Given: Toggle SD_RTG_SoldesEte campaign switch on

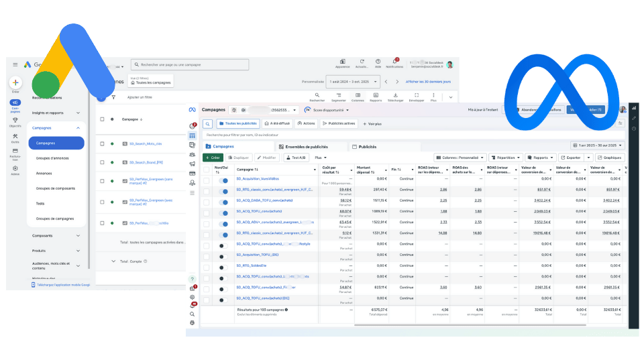Looking at the screenshot, I should 223,267.
